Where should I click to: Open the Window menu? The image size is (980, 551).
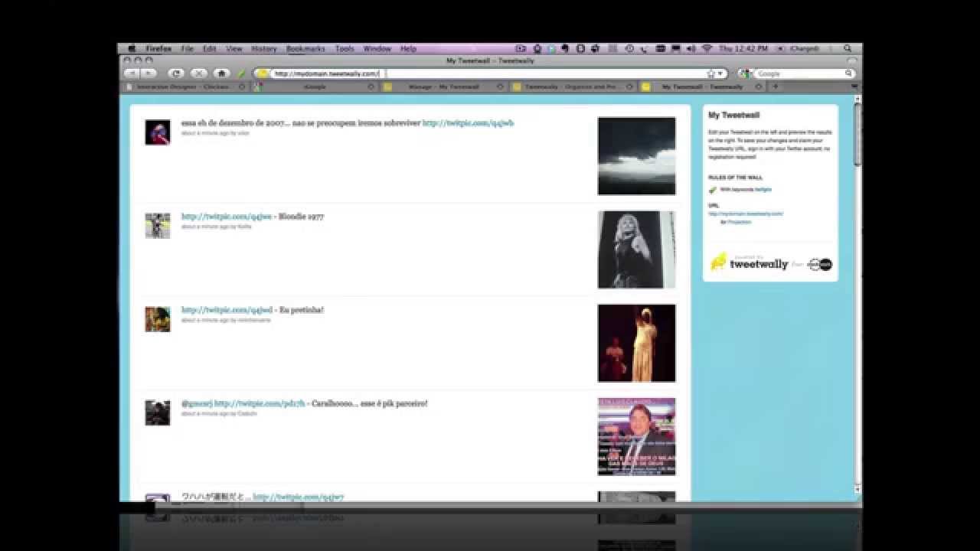click(377, 48)
